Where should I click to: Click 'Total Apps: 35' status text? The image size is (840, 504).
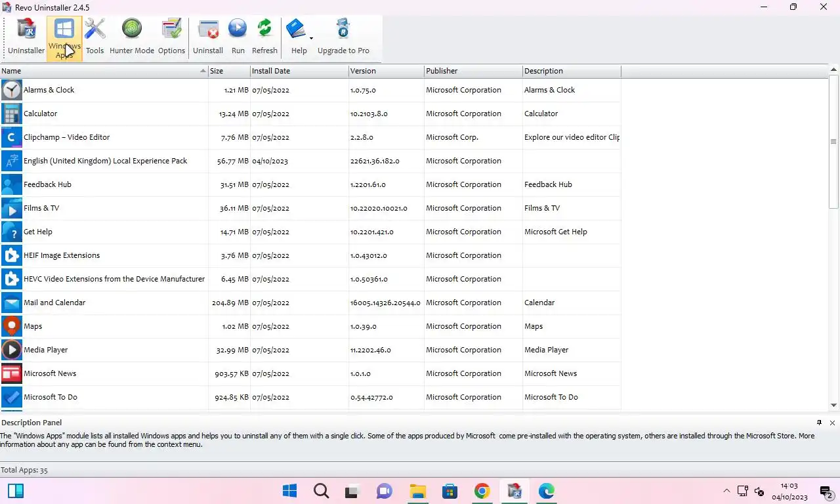coord(24,470)
